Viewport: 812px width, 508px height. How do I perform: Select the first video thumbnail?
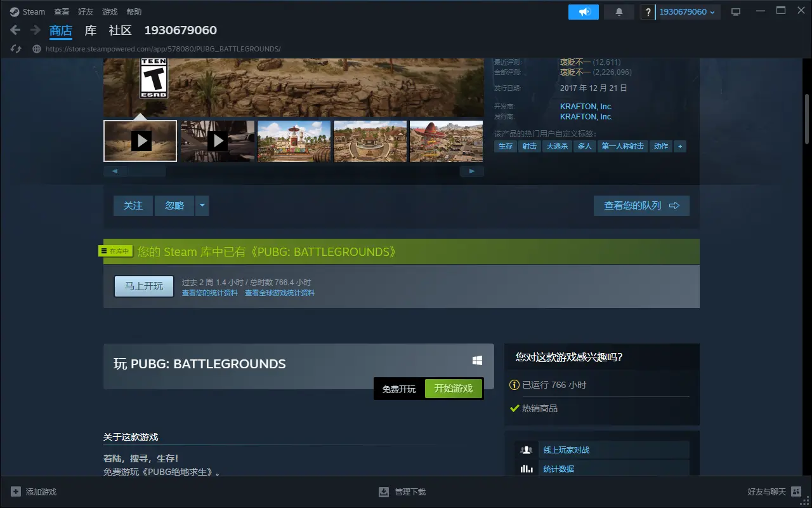click(140, 141)
